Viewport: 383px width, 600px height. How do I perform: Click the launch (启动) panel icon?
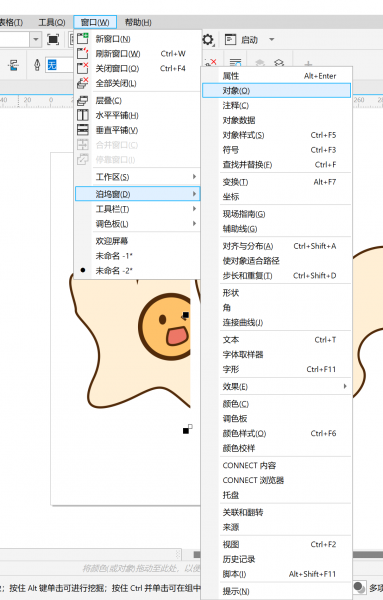pos(230,39)
